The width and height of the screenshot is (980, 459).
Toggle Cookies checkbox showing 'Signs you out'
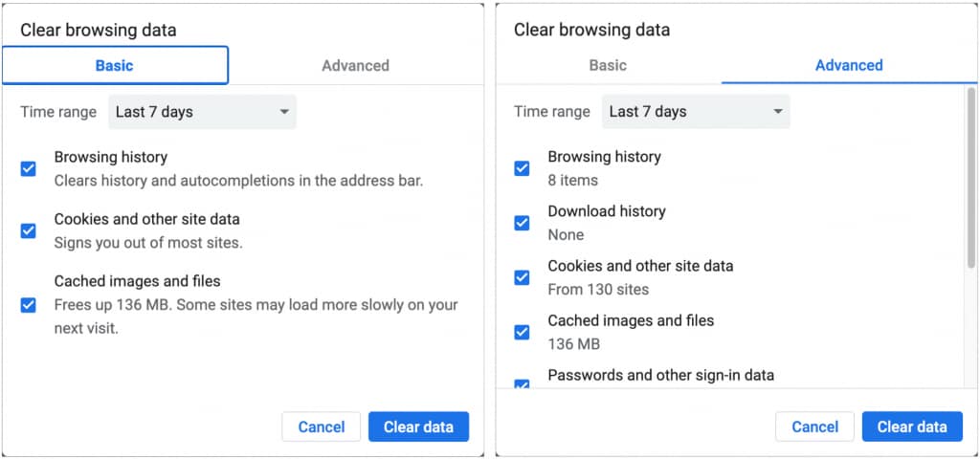[29, 230]
